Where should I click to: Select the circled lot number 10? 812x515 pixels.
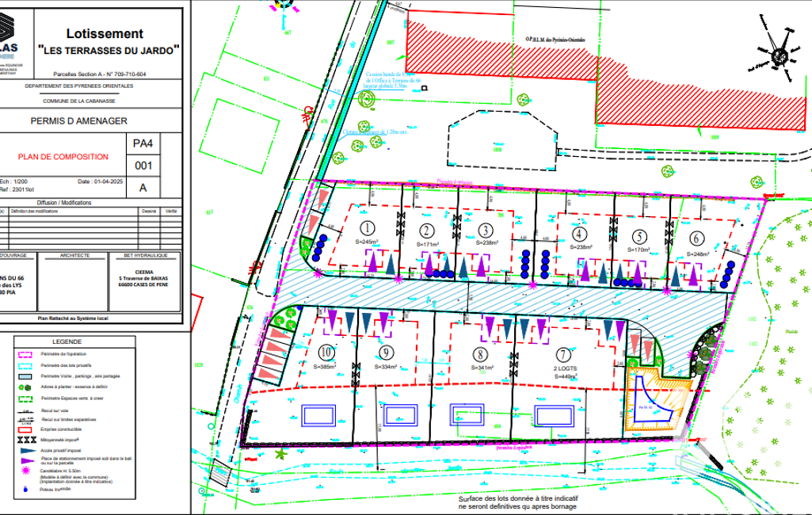tap(325, 352)
